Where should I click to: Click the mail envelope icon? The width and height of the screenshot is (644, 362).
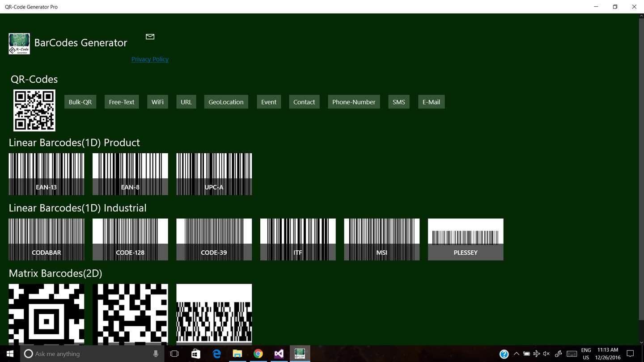click(x=150, y=37)
